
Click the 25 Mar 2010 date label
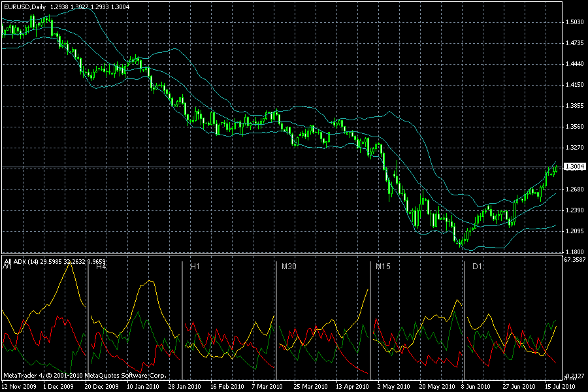click(310, 386)
